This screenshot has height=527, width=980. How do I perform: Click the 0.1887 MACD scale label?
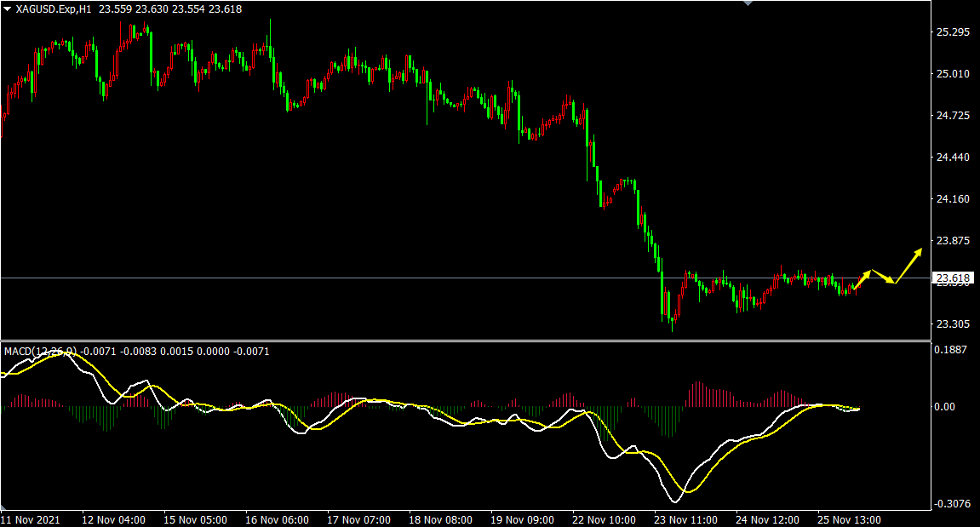[951, 349]
